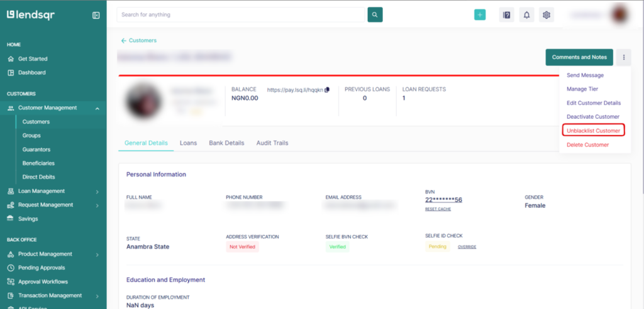644x309 pixels.
Task: Choose Delete Customer option
Action: (588, 145)
